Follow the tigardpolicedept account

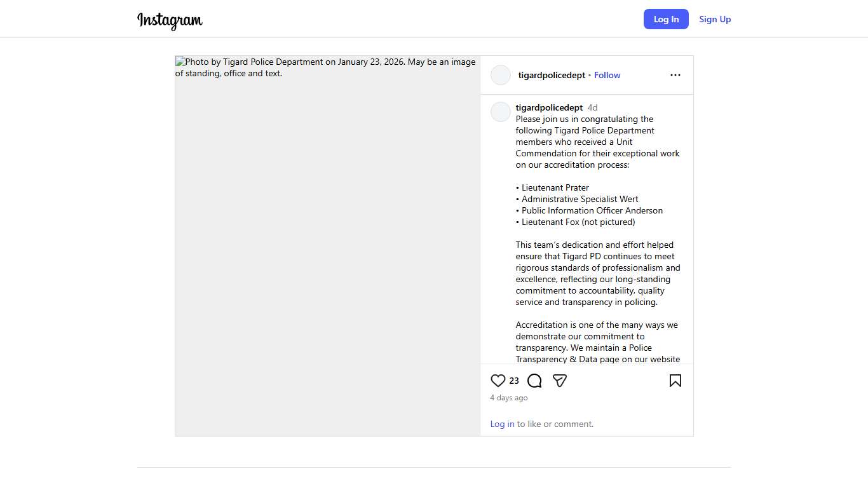click(x=607, y=75)
